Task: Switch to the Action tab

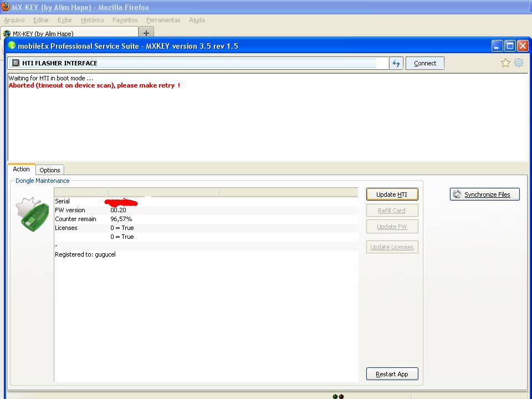Action: coord(22,169)
